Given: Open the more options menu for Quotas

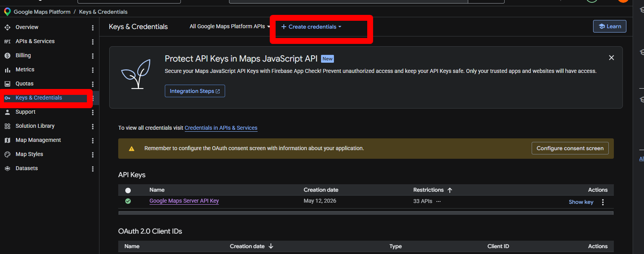Looking at the screenshot, I should click(x=93, y=84).
